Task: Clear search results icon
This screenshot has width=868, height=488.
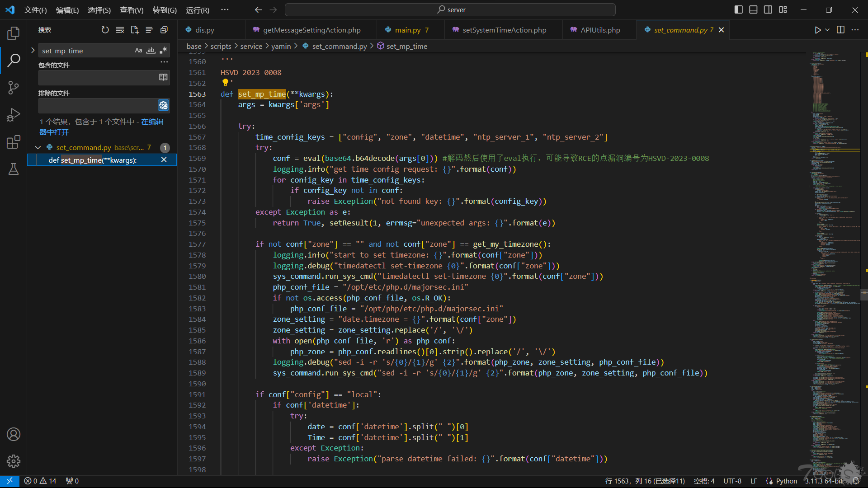Action: [120, 30]
